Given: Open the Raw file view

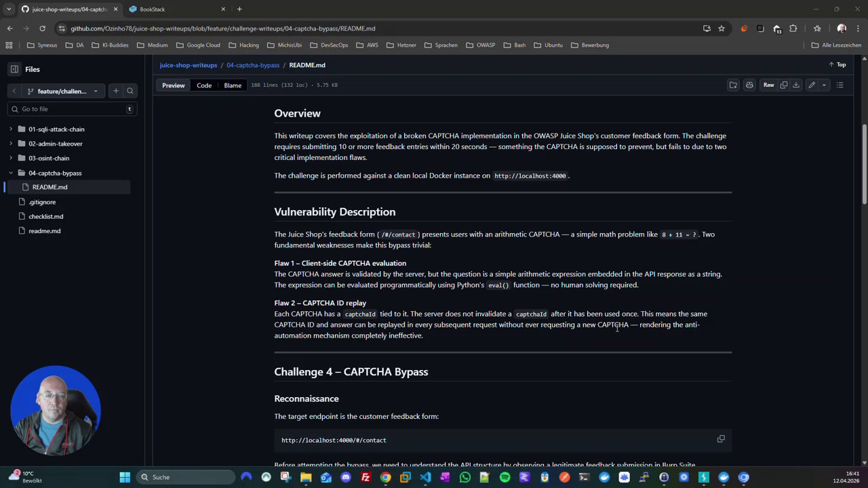Looking at the screenshot, I should tap(768, 85).
